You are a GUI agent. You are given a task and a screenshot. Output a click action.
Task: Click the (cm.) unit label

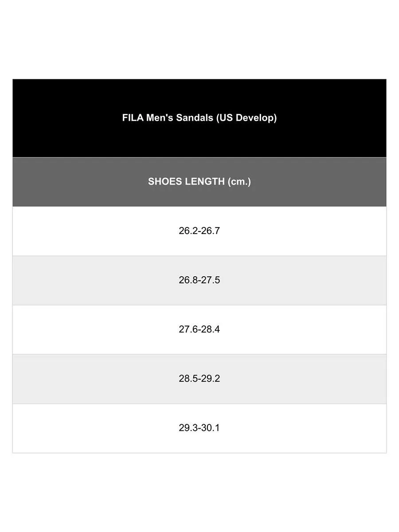(x=239, y=182)
